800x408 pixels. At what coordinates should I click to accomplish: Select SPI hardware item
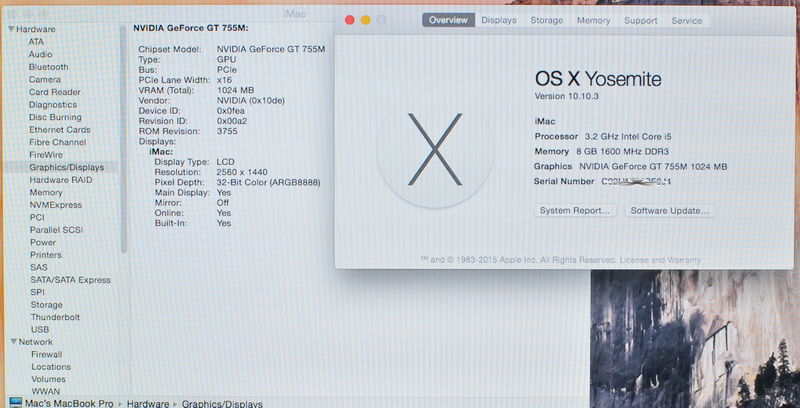(x=37, y=292)
